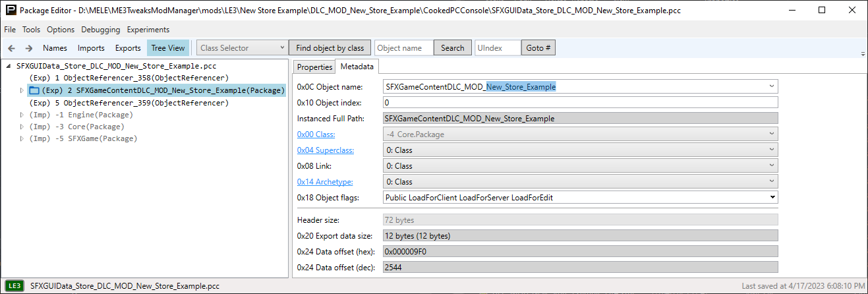Click the folder icon of export 2 row
This screenshot has height=294, width=868.
[35, 91]
